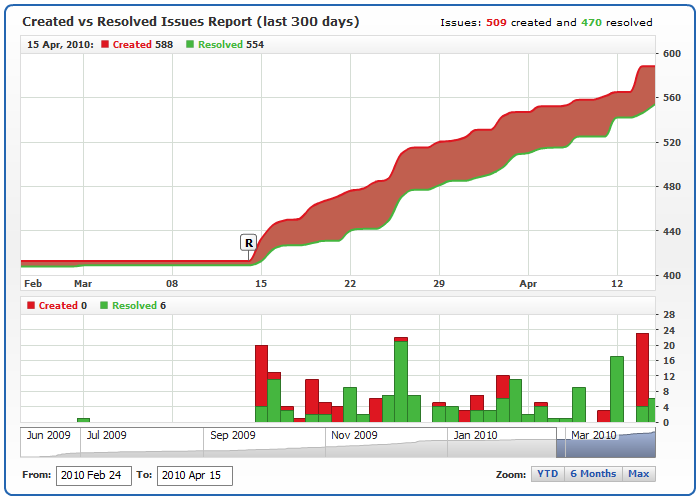Click the tallest green bar in bar chart
700x500 pixels.
[x=401, y=382]
